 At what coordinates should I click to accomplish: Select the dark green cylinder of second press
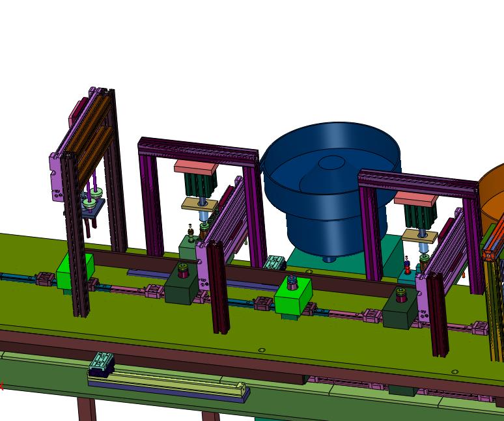420,217
